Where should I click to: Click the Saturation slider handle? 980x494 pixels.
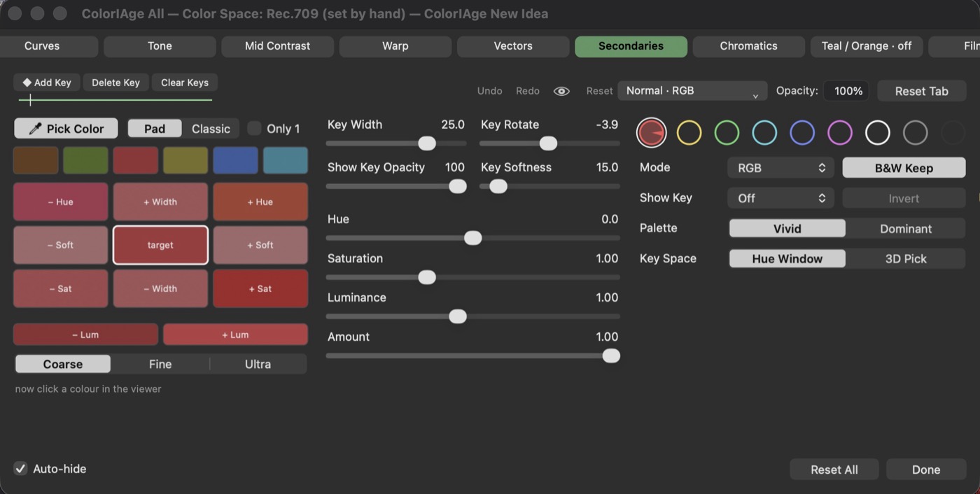(x=427, y=277)
